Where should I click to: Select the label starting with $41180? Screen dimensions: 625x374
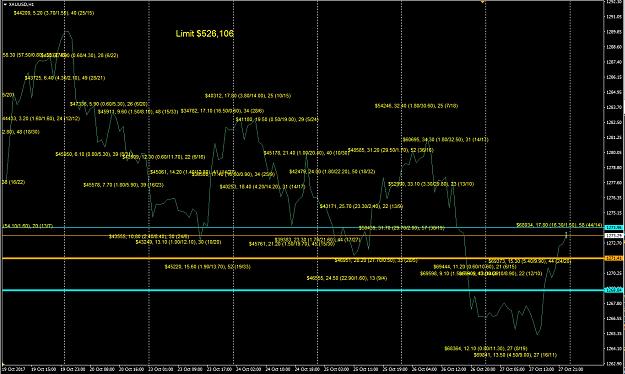pyautogui.click(x=277, y=120)
